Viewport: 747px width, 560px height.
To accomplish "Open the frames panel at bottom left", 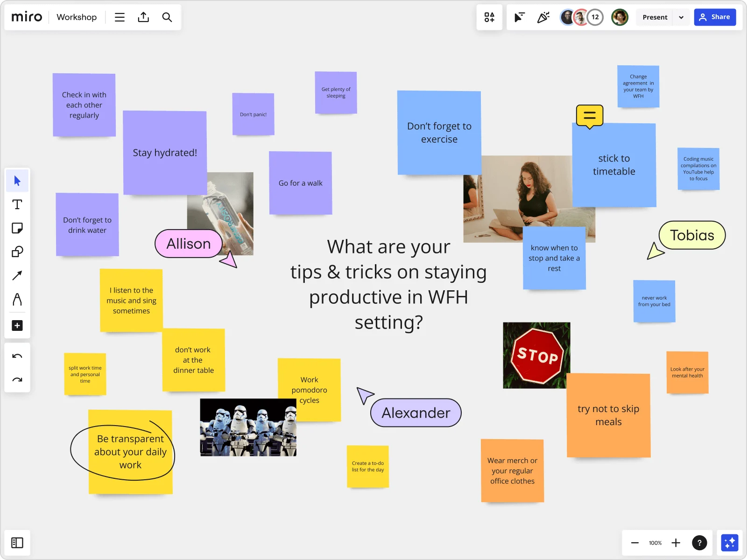I will pos(17,542).
